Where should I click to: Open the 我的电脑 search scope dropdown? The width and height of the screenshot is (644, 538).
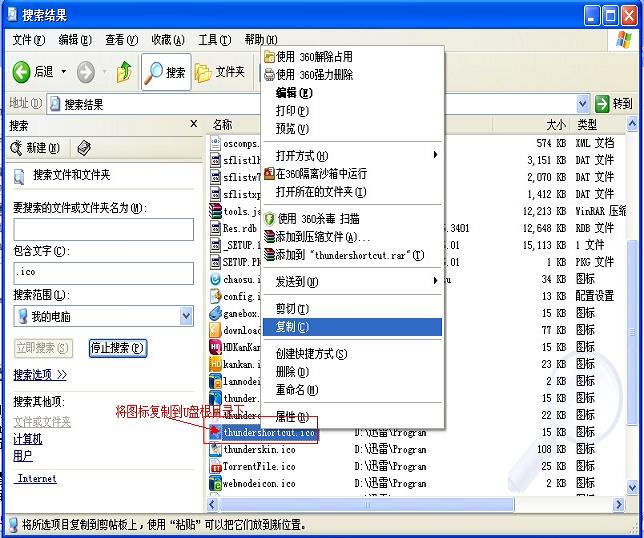point(186,316)
